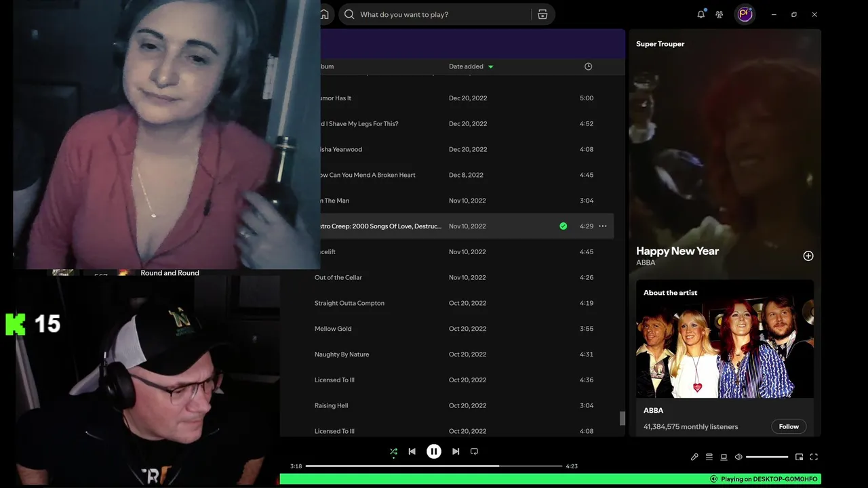Screen dimensions: 868x488
Task: Seek in the song progress bar
Action: click(434, 466)
